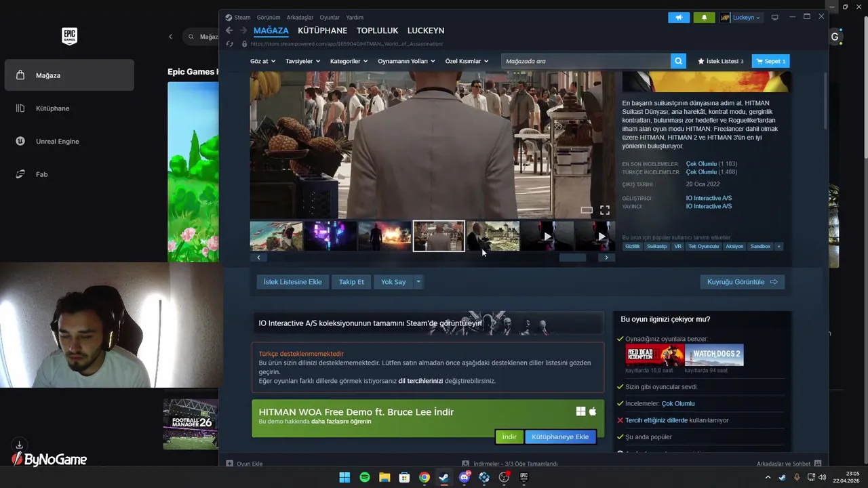Click the Epic Games logo

tap(69, 36)
